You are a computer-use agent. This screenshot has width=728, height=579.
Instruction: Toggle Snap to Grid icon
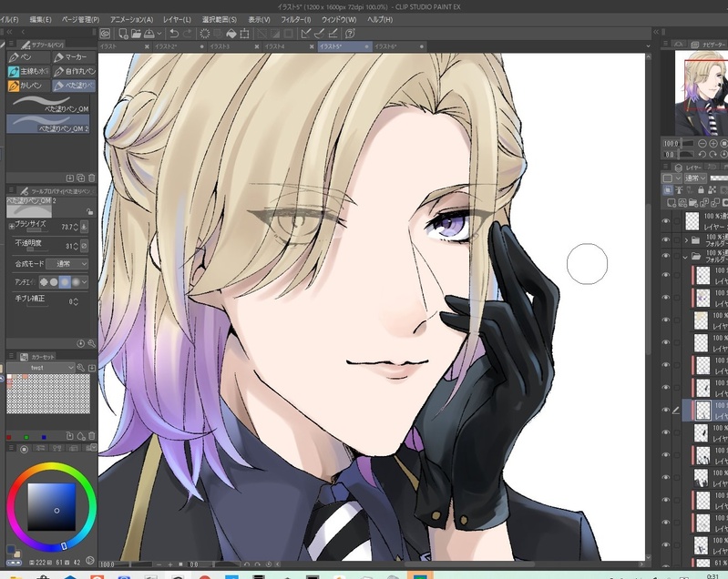pos(333,34)
